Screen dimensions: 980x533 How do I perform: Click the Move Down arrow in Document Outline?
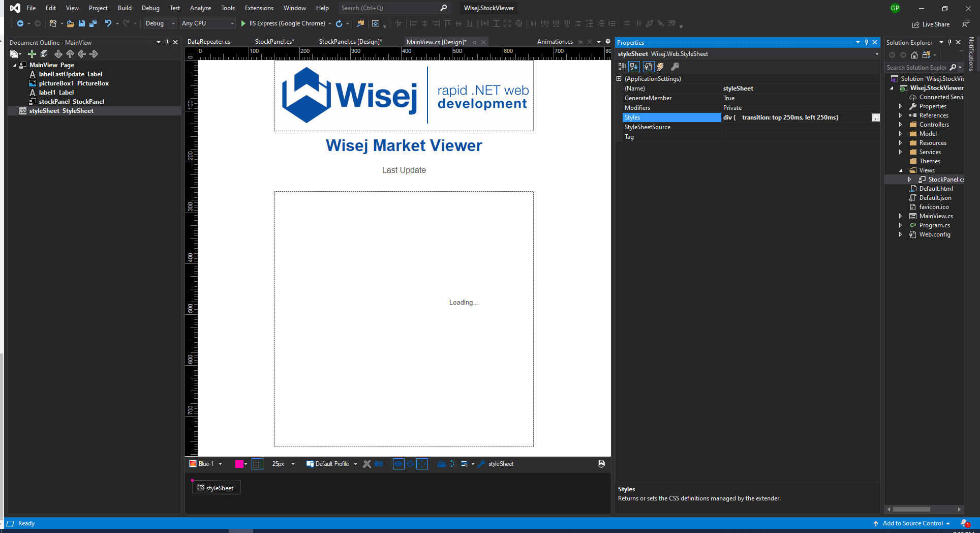pyautogui.click(x=58, y=54)
